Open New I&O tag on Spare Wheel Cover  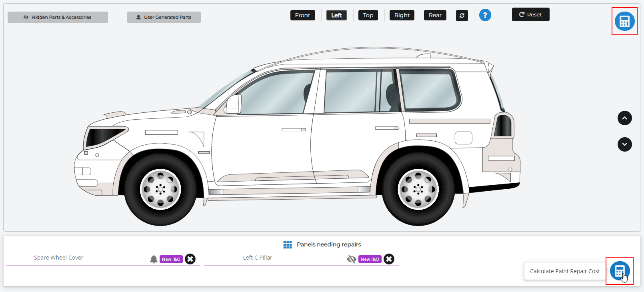[x=171, y=259]
